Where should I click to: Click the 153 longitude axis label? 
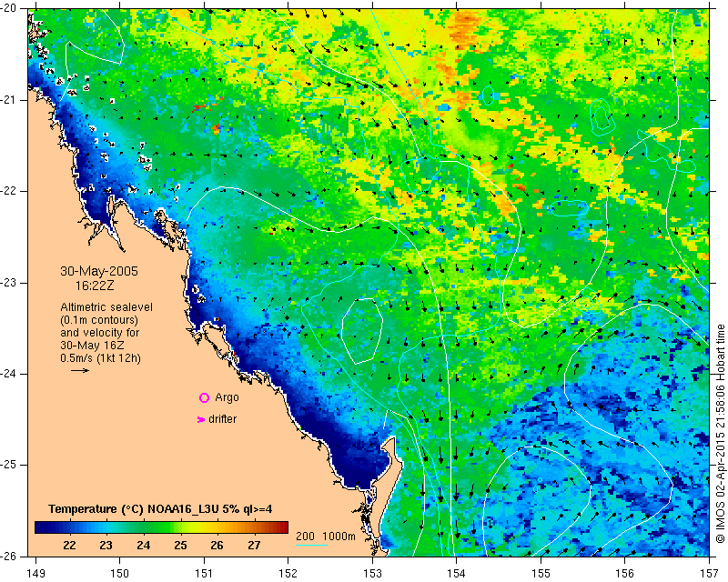(x=372, y=573)
